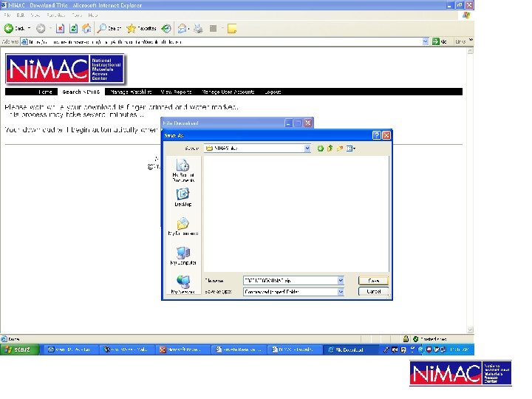Screen dimensions: 532x399
Task: Click the lock icon in IE status bar
Action: (406, 338)
